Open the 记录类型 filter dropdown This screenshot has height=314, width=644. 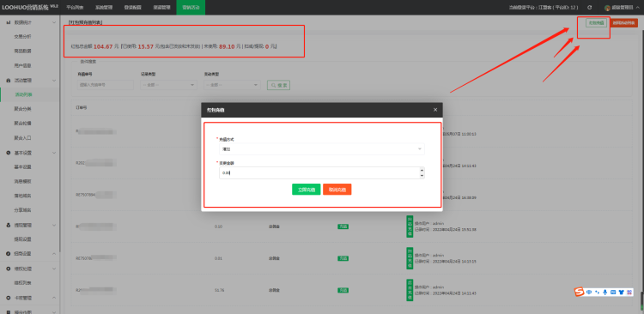(x=168, y=85)
